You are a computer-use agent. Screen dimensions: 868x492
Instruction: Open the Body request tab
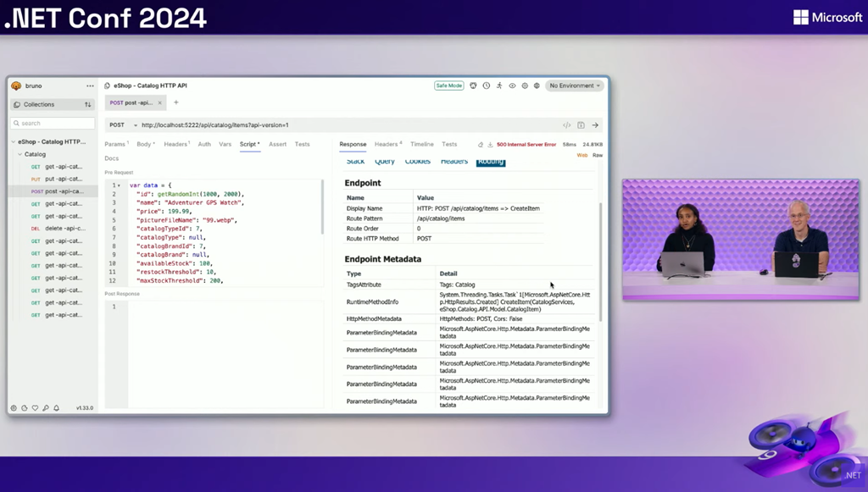(x=146, y=144)
